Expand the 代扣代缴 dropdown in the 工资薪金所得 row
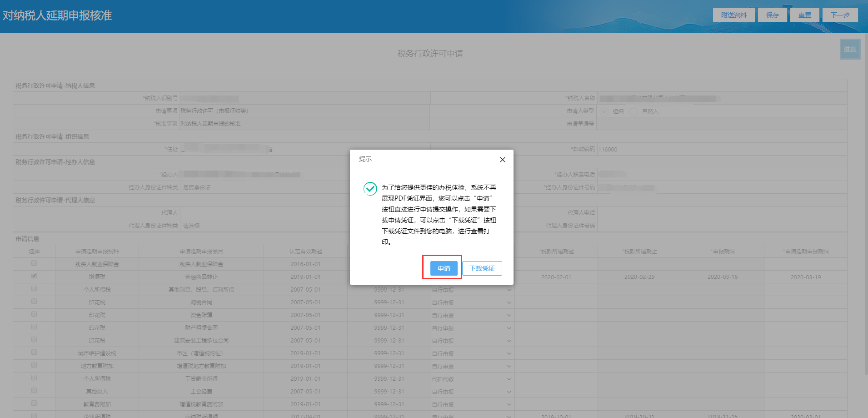Screen dimensions: 868x418 [x=472, y=379]
